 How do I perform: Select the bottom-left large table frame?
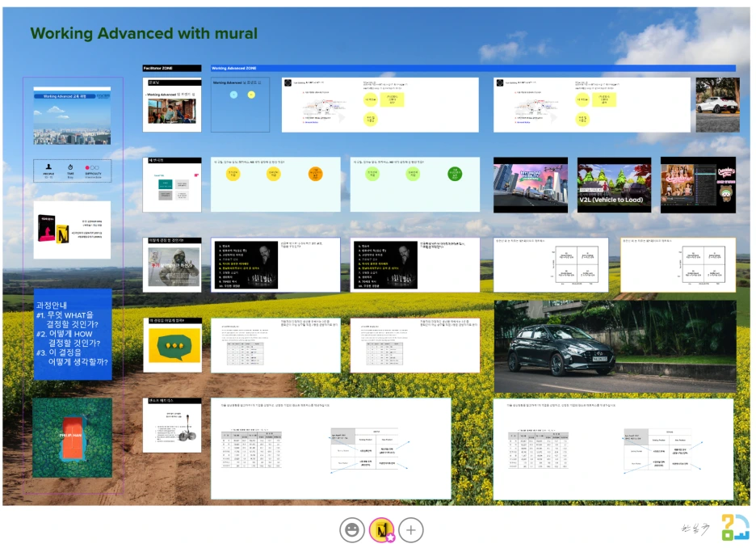[331, 449]
